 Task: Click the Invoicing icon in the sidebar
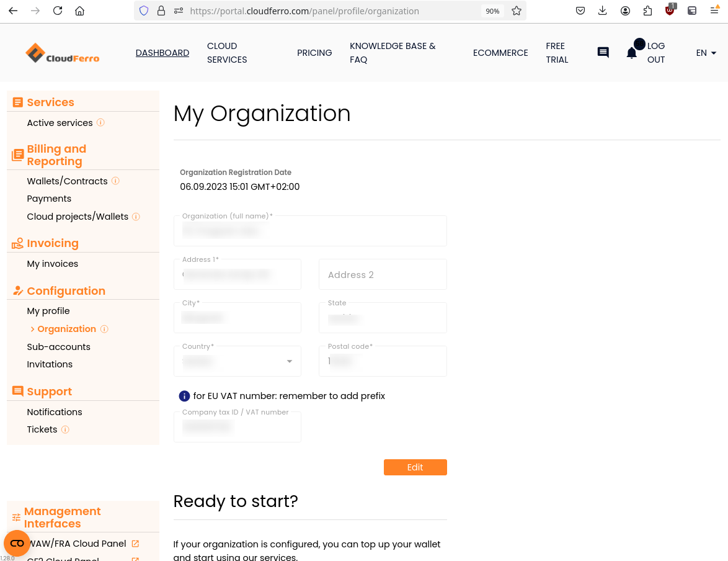tap(17, 243)
